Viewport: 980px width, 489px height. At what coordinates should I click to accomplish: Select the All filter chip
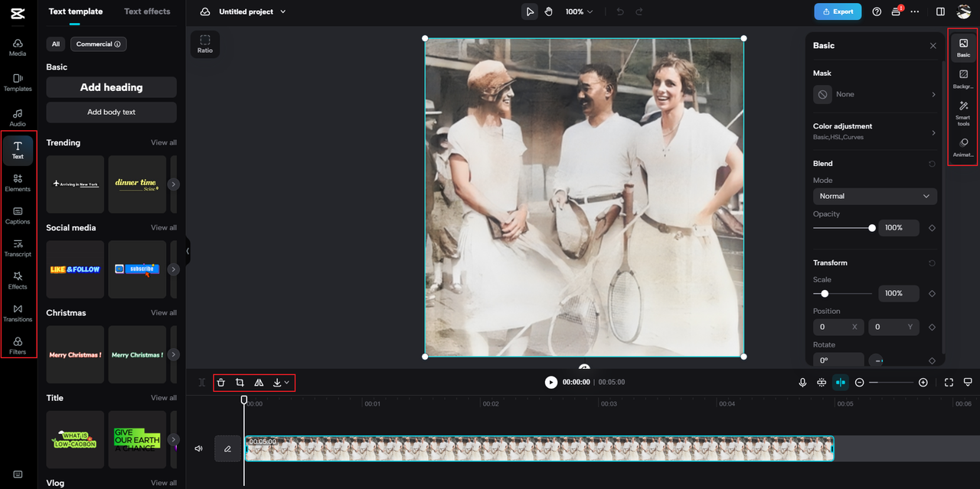[56, 44]
